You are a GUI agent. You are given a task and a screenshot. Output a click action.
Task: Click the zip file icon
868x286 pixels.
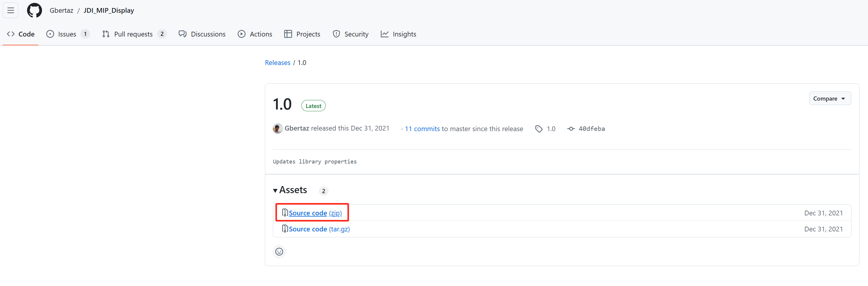pyautogui.click(x=285, y=213)
